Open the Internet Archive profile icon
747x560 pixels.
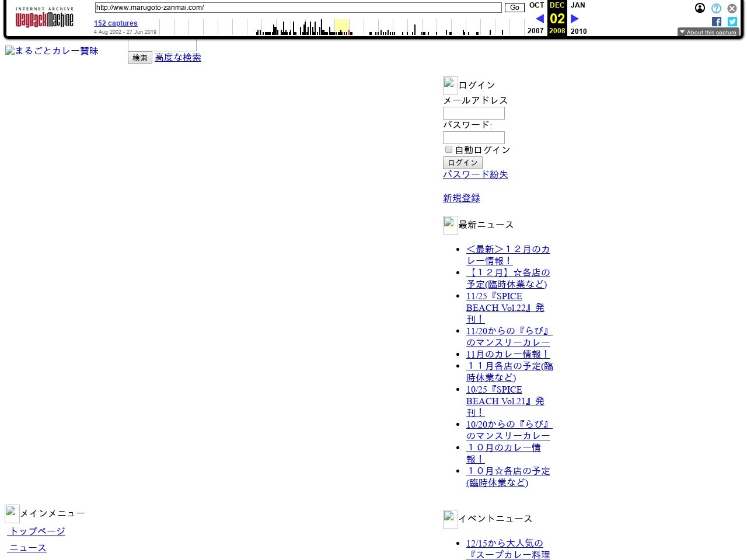click(700, 8)
